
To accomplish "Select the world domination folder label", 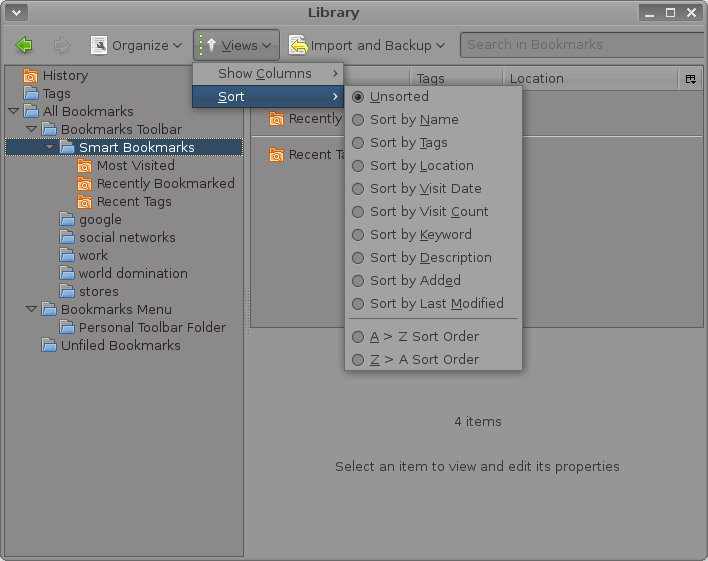I will pyautogui.click(x=133, y=273).
